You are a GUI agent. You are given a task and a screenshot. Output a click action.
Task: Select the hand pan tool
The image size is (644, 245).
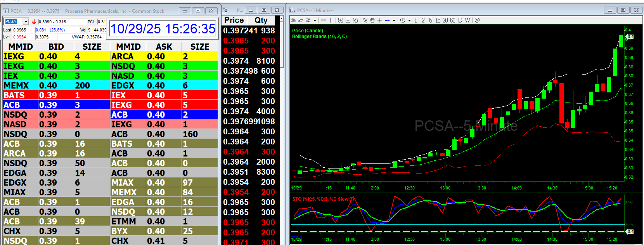point(372,20)
